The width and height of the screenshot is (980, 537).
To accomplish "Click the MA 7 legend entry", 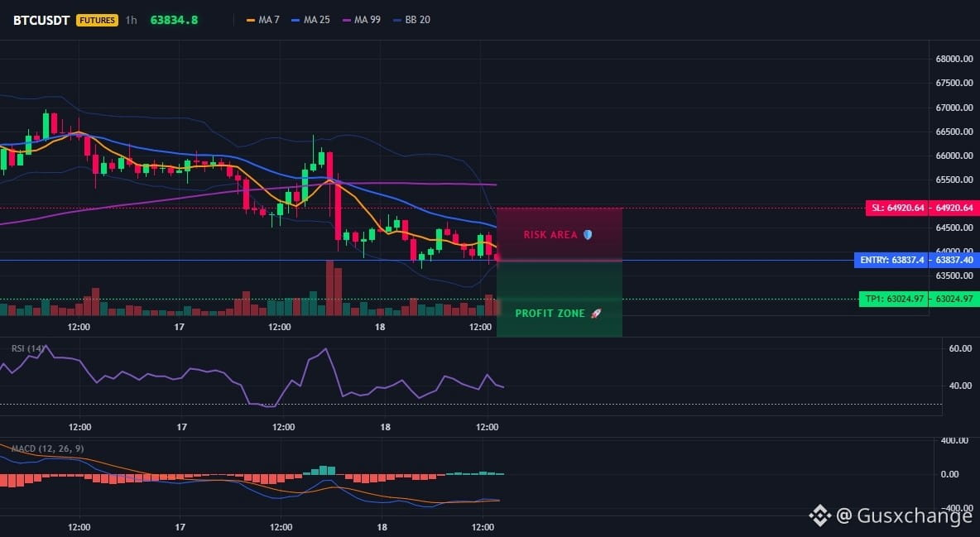I will tap(263, 20).
